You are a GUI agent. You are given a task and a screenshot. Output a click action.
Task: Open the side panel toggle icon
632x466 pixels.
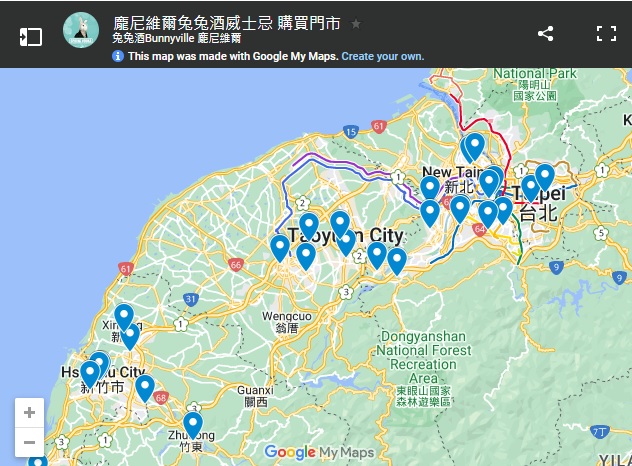tap(31, 37)
